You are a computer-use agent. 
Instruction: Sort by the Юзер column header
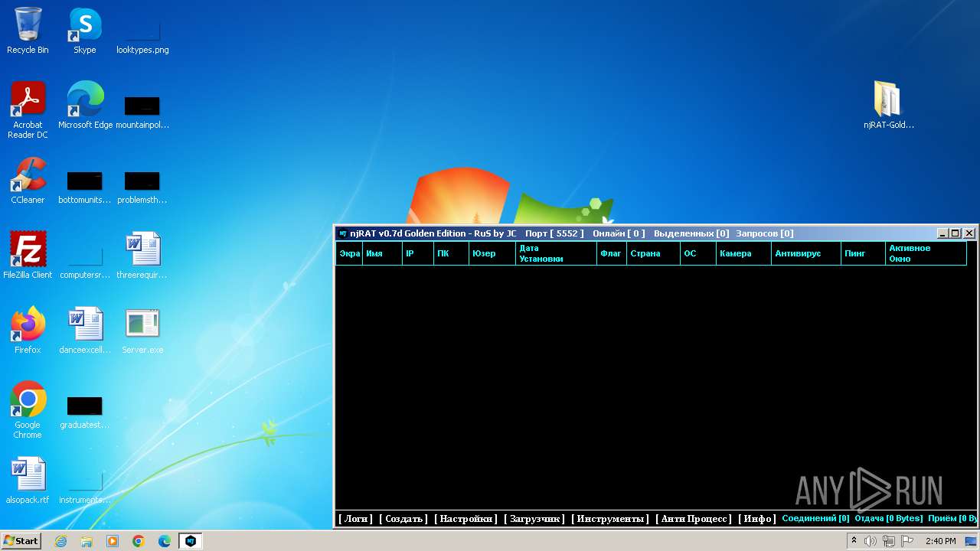click(492, 253)
